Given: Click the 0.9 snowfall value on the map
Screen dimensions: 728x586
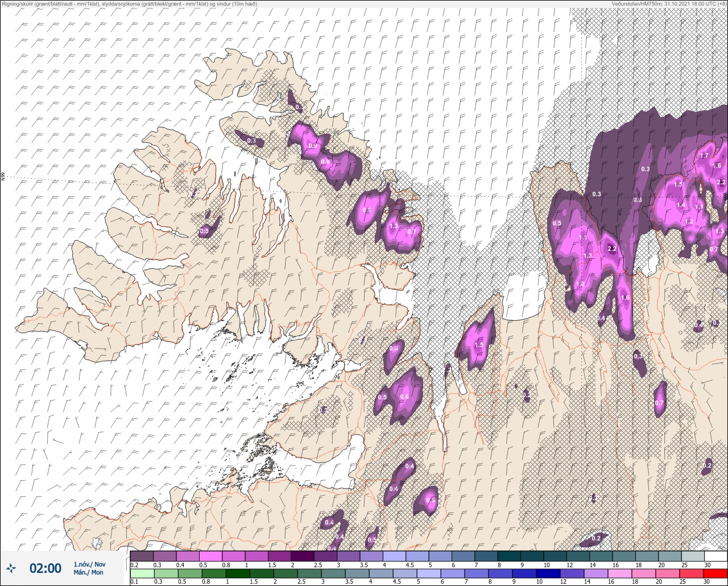Looking at the screenshot, I should [x=312, y=146].
